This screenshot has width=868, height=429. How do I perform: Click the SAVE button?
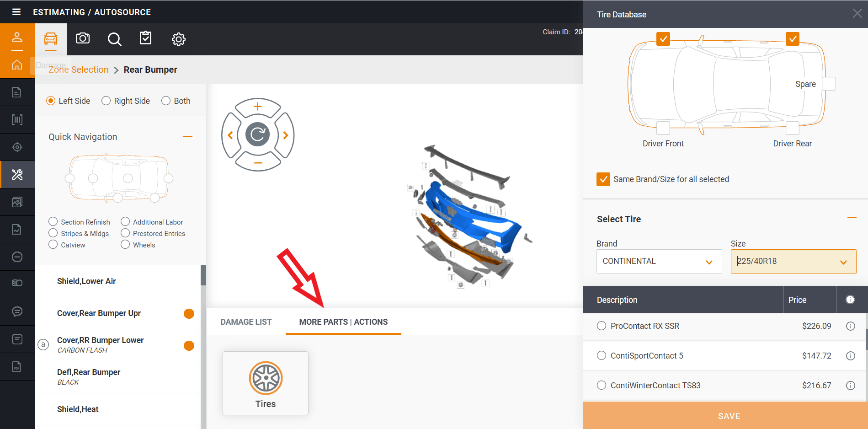[729, 416]
